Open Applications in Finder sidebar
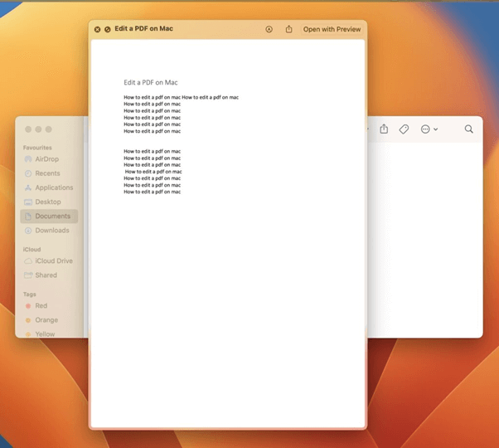 pos(49,187)
